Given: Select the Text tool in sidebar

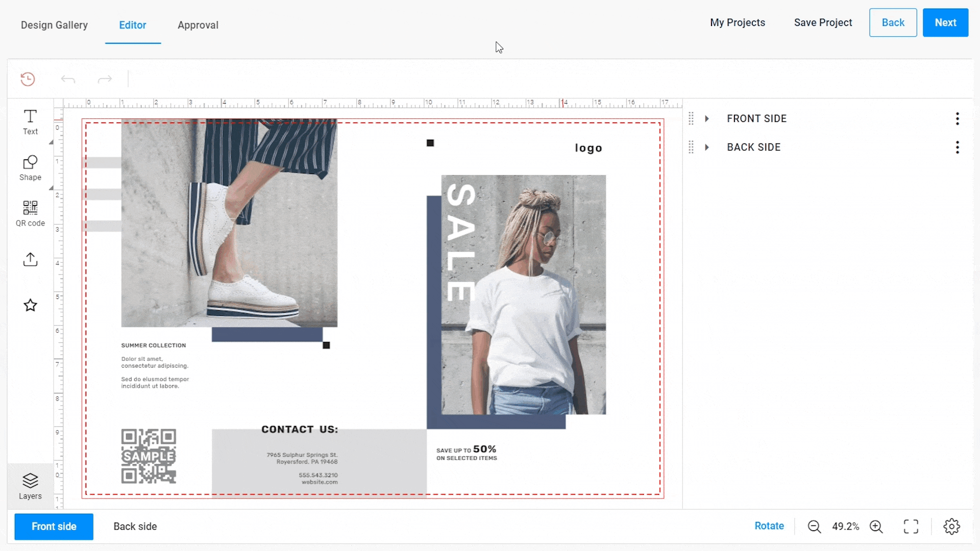Looking at the screenshot, I should 30,122.
